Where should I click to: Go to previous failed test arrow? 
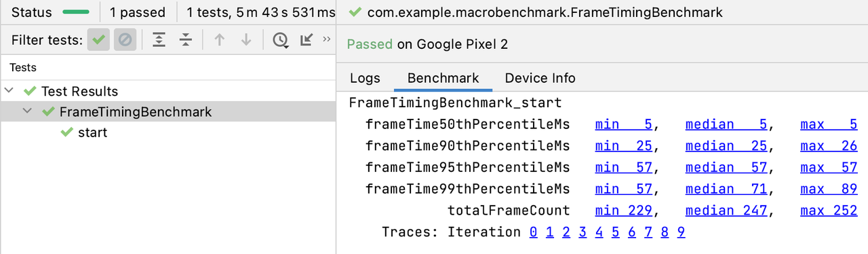tap(219, 40)
